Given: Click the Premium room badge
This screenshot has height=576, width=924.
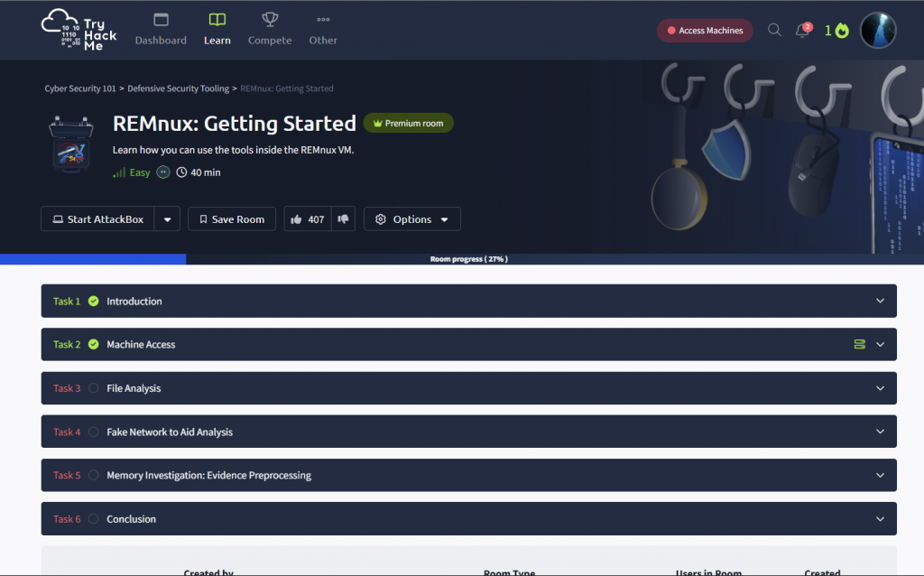Looking at the screenshot, I should (409, 123).
